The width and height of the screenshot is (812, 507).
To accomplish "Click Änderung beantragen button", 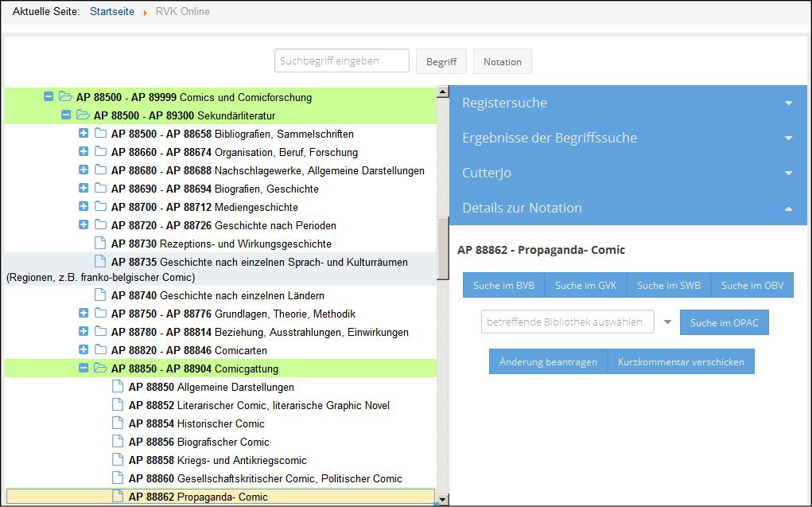I will 549,362.
